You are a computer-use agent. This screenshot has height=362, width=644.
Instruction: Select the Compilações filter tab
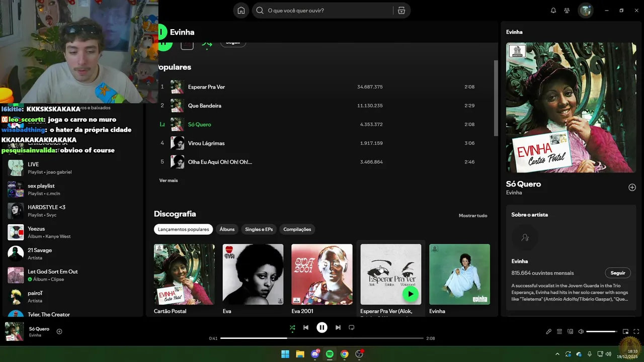(297, 229)
